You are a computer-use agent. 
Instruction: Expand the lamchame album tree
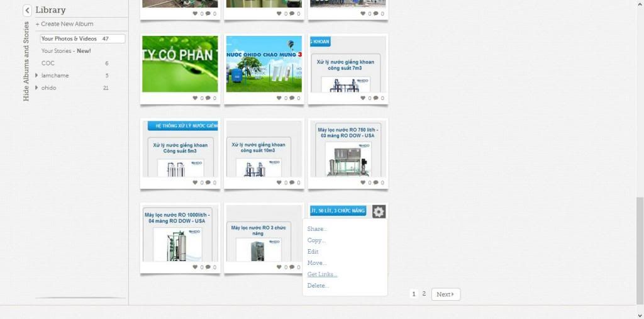tap(36, 76)
